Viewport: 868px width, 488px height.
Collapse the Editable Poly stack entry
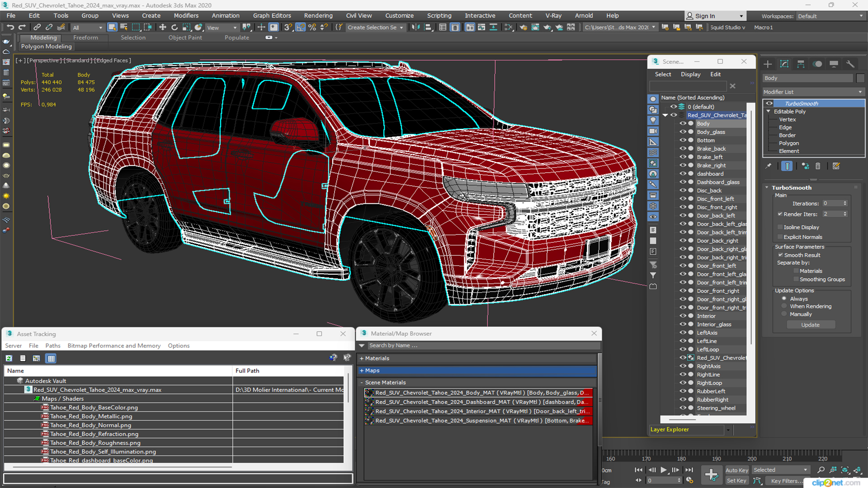[769, 112]
